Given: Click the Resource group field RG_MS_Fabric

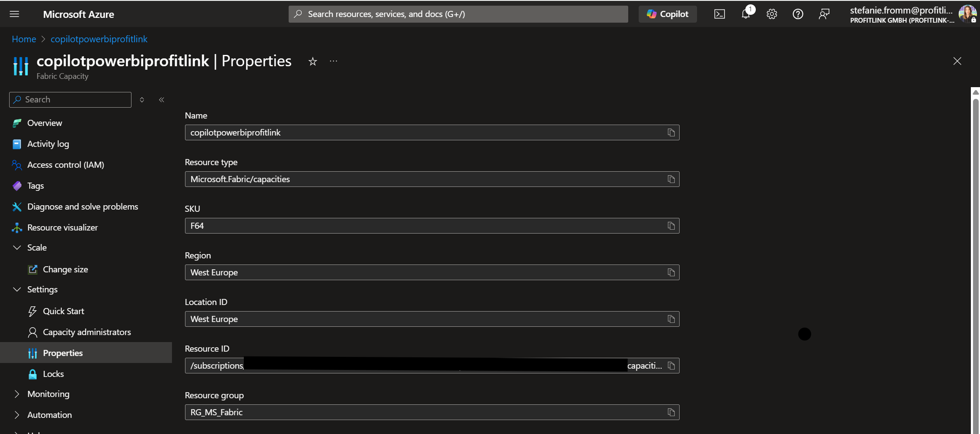Looking at the screenshot, I should (432, 412).
